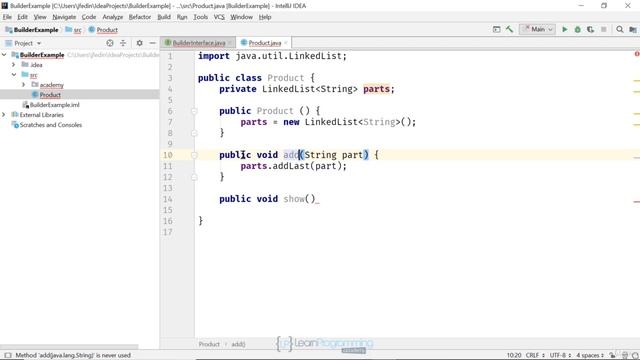Expand the academy package

[x=24, y=85]
